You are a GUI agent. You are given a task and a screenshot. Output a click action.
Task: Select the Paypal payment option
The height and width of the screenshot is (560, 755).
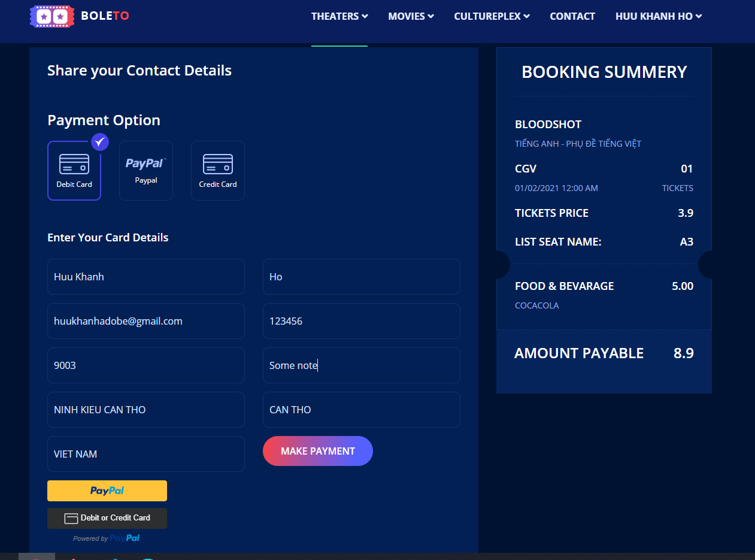click(x=146, y=171)
